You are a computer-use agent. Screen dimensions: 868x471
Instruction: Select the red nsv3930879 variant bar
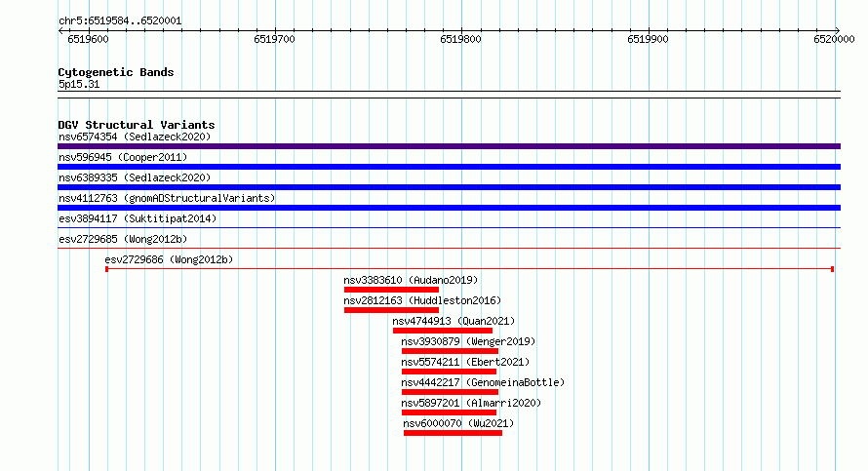(x=450, y=351)
